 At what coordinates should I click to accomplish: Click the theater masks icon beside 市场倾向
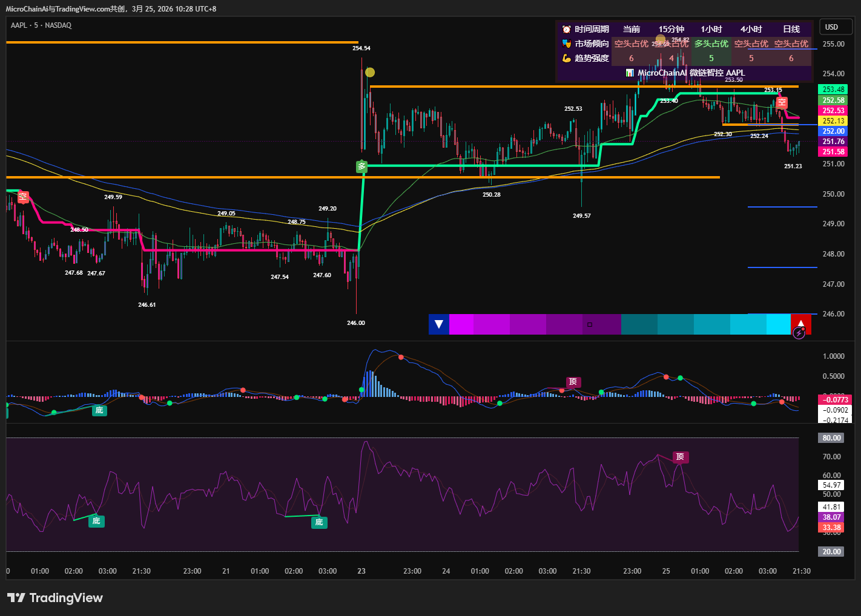pyautogui.click(x=567, y=44)
